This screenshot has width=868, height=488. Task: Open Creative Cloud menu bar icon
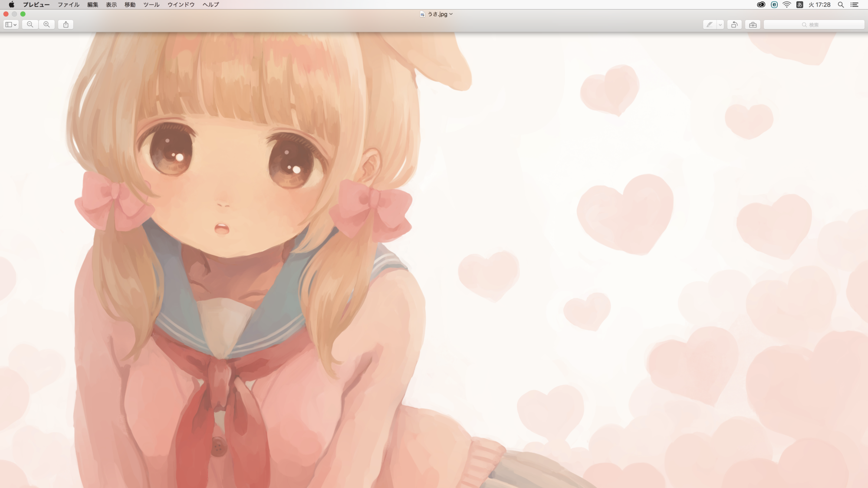click(x=761, y=5)
